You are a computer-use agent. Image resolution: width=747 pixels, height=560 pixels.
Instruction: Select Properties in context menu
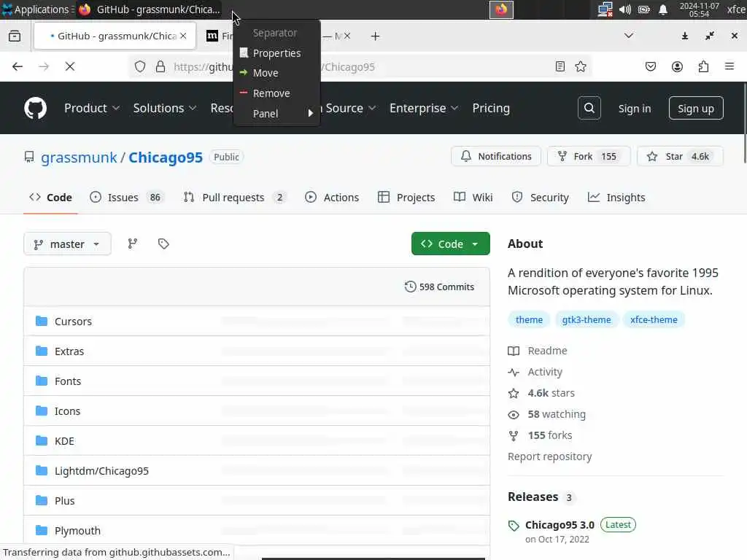276,52
